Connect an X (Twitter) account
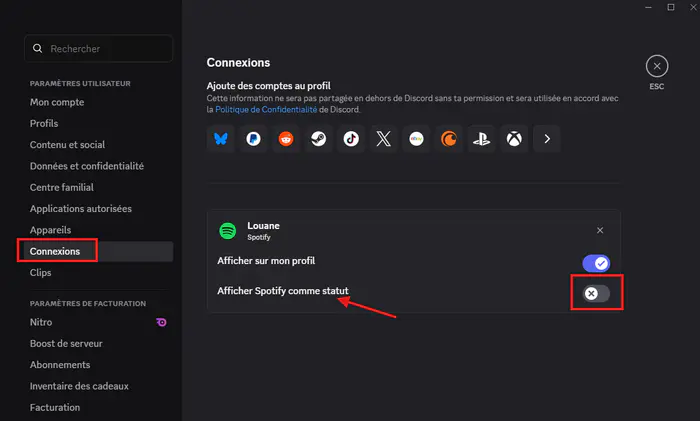Image resolution: width=700 pixels, height=421 pixels. pyautogui.click(x=383, y=139)
